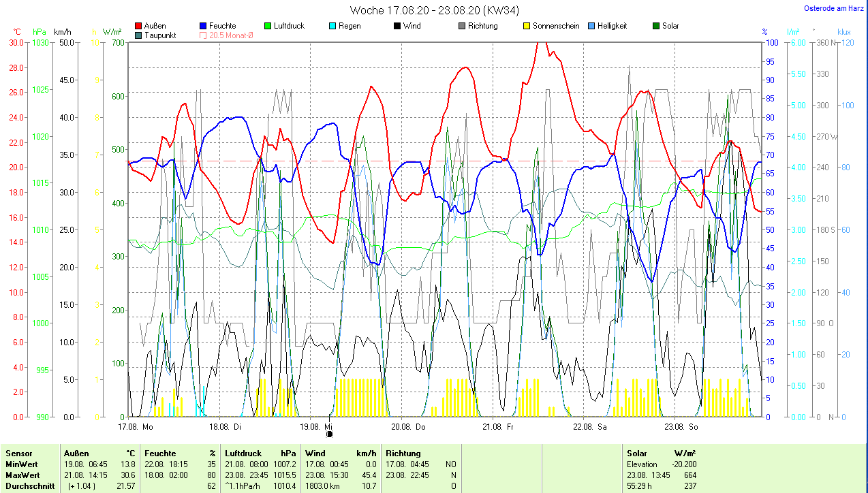Click the dark green Solar legend square
This screenshot has height=493, width=868.
point(656,26)
